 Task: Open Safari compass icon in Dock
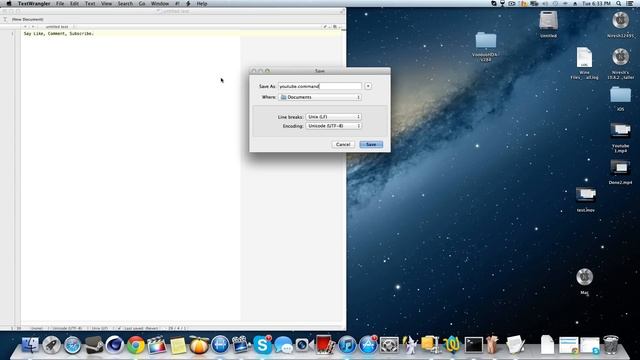click(x=73, y=345)
